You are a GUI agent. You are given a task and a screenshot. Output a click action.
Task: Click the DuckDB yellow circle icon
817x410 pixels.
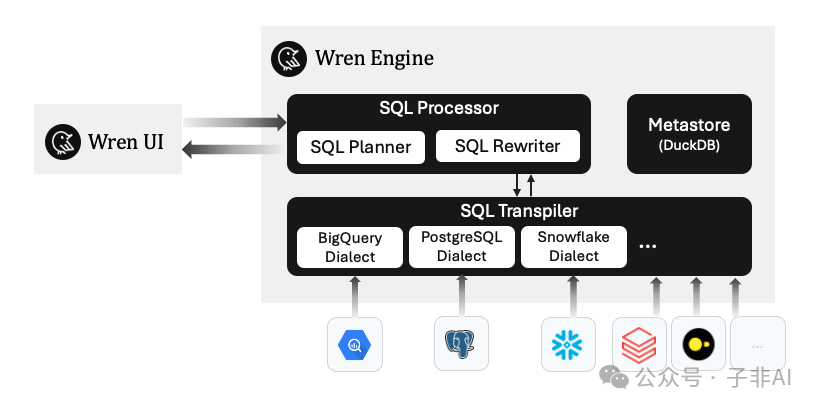[x=697, y=344]
